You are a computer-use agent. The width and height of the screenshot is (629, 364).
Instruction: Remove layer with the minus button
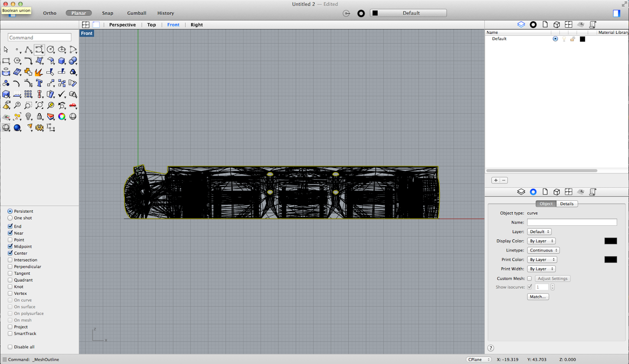click(504, 180)
